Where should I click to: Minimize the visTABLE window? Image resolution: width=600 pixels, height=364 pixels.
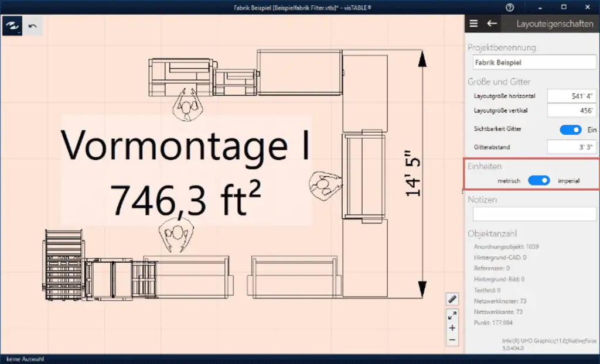[540, 7]
